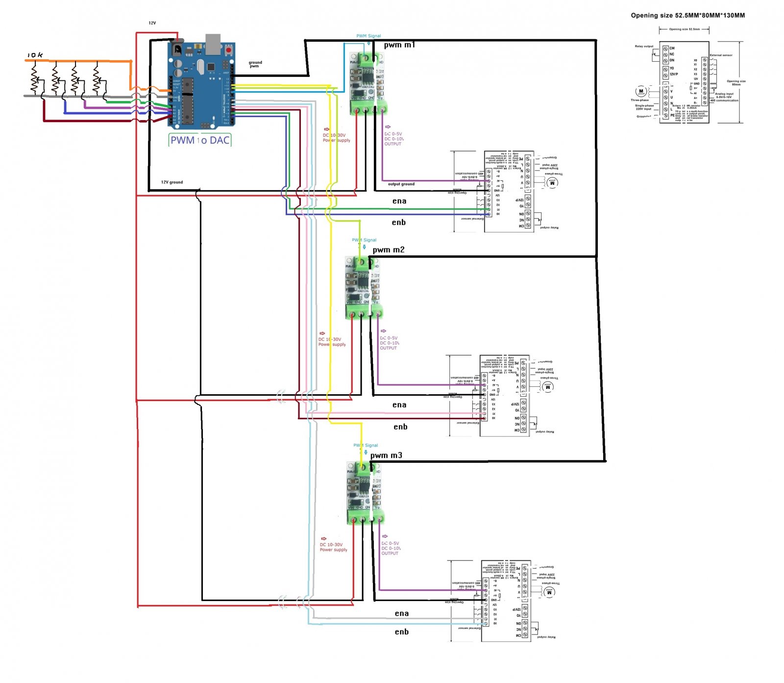Click the leftmost 10k resistor symbol
The height and width of the screenshot is (683, 784).
35,79
